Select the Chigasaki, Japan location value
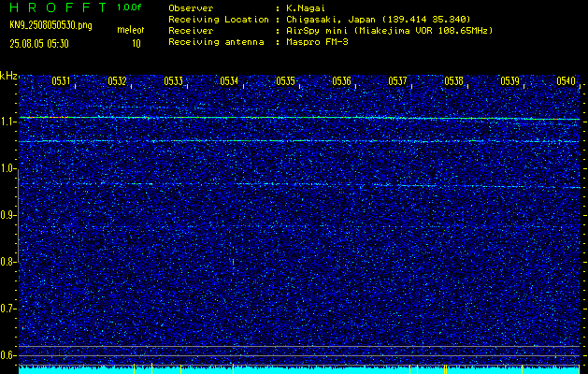Viewport: 588px width, 374px height. [x=379, y=20]
